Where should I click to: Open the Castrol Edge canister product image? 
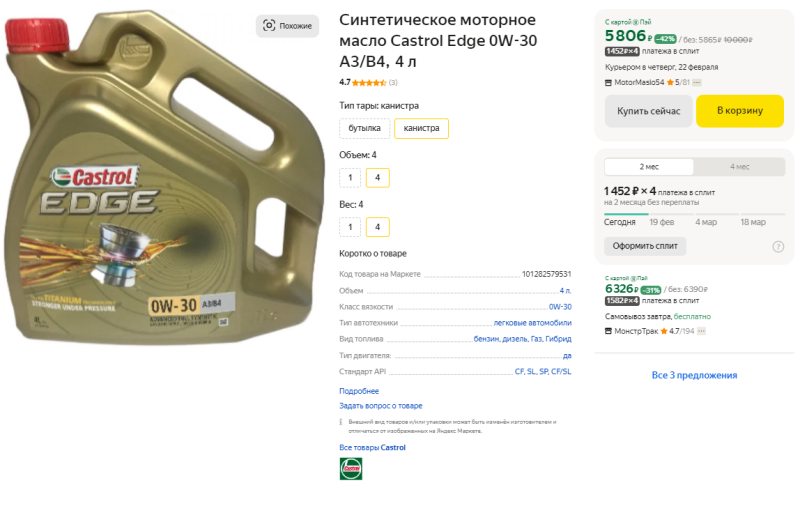point(164,177)
